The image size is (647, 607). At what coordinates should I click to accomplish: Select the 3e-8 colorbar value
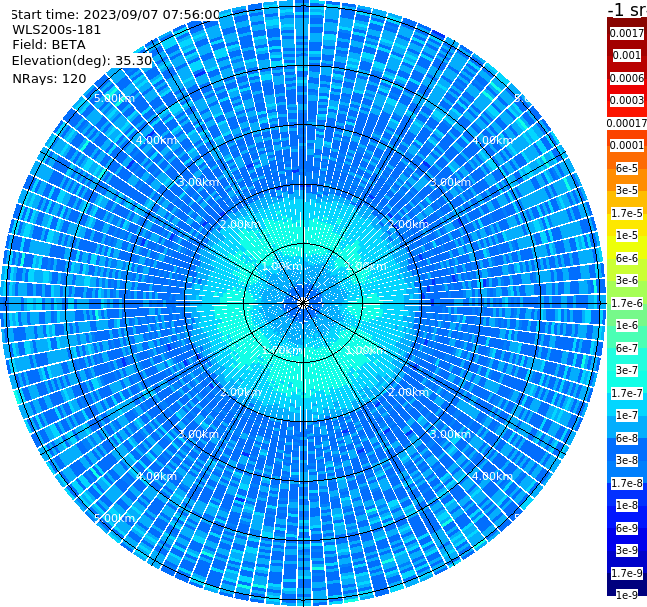(627, 460)
